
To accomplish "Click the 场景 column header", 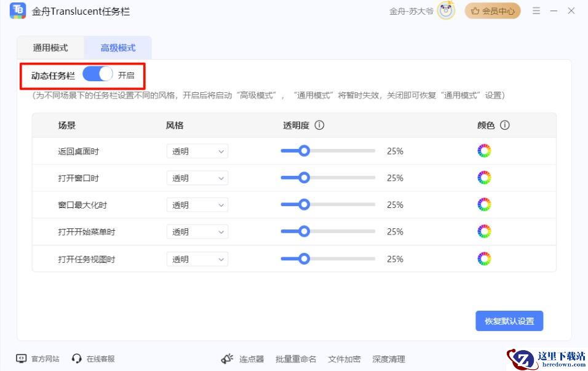I will (x=67, y=126).
